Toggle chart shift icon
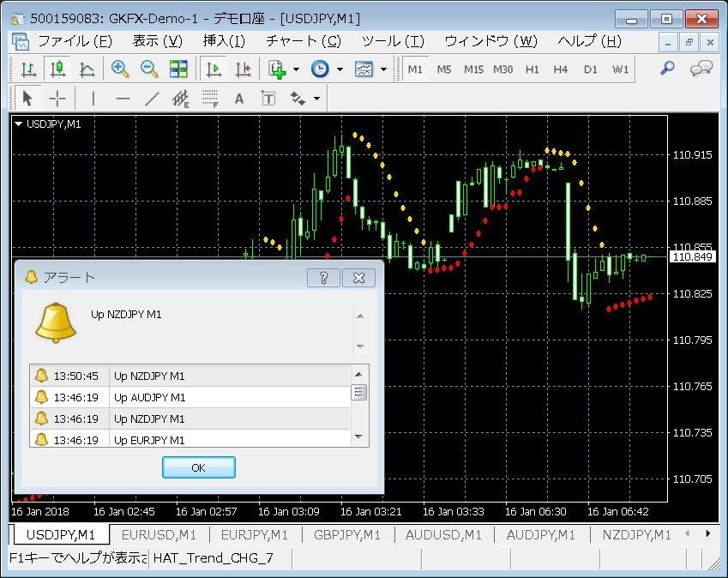 (x=243, y=69)
